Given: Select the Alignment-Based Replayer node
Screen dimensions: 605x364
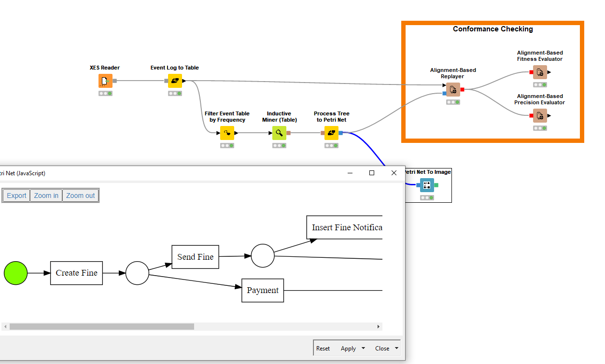Looking at the screenshot, I should coord(452,89).
